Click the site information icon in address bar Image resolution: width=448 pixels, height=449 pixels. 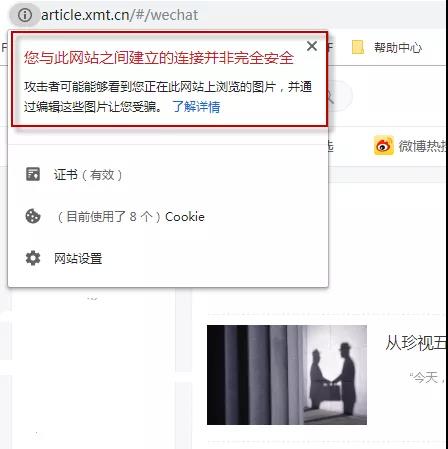point(25,15)
